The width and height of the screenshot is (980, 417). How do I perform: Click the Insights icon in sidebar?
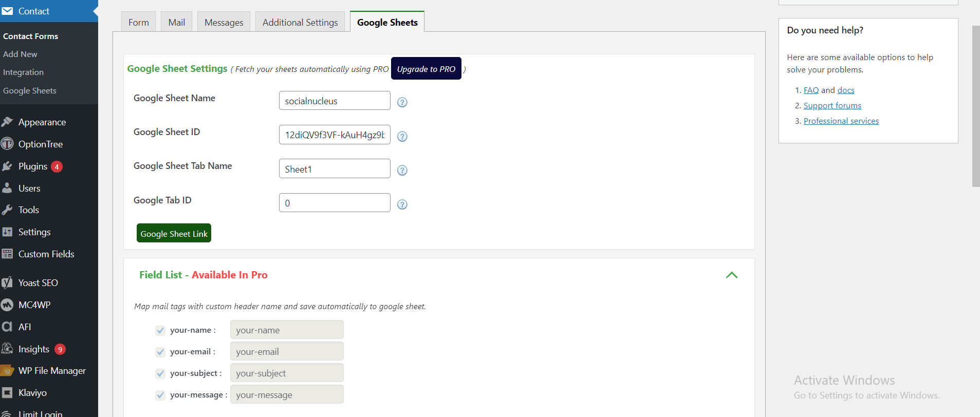(7, 349)
